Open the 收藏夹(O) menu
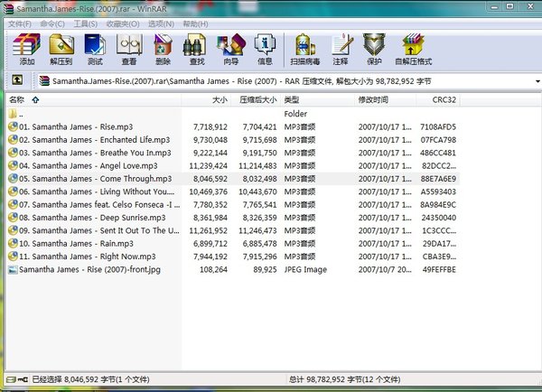The height and width of the screenshot is (392, 542). pyautogui.click(x=123, y=23)
